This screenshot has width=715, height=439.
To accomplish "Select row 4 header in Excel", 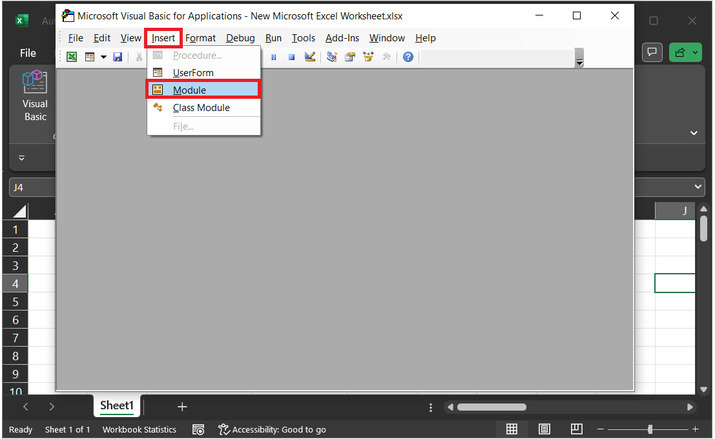I will (x=16, y=284).
